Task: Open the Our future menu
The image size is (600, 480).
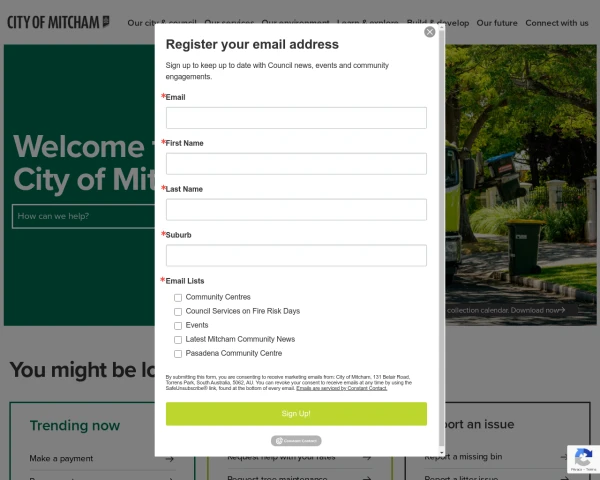Action: (x=497, y=23)
